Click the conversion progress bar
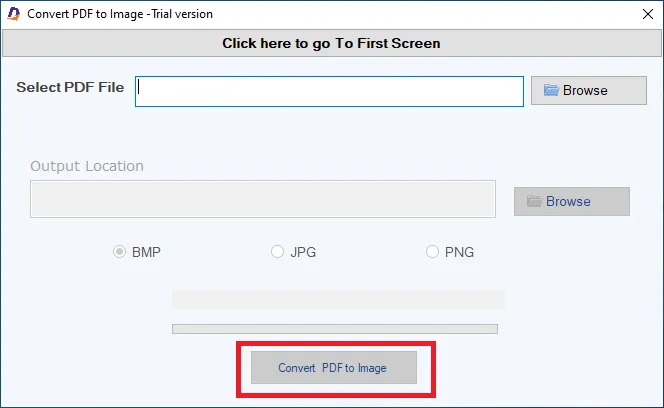 point(335,329)
